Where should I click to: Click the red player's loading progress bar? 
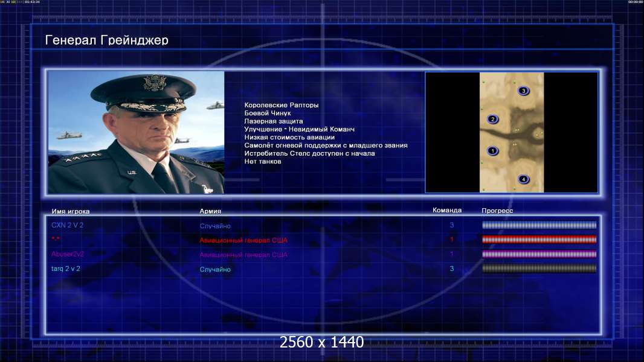[539, 240]
